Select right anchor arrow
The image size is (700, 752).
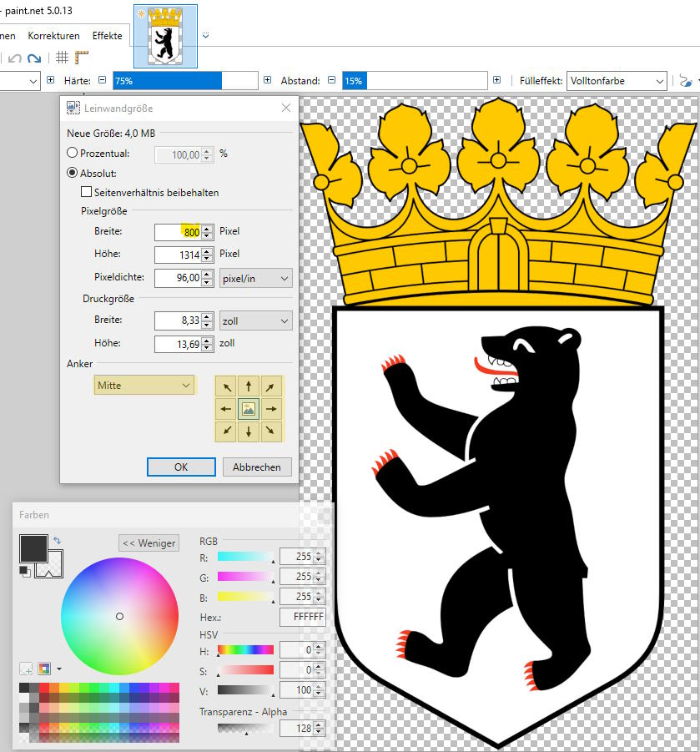click(270, 409)
